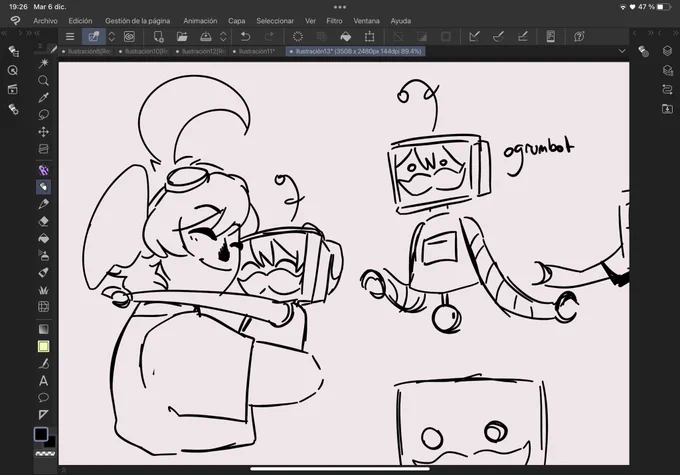Open the smartphone companion mode icon
The height and width of the screenshot is (475, 680).
550,37
